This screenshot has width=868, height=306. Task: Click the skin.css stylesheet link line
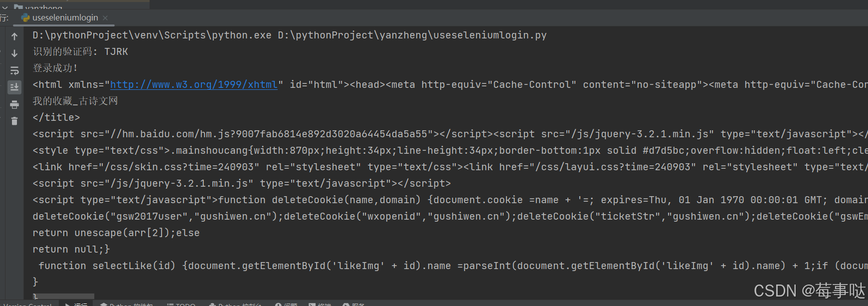tap(450, 167)
